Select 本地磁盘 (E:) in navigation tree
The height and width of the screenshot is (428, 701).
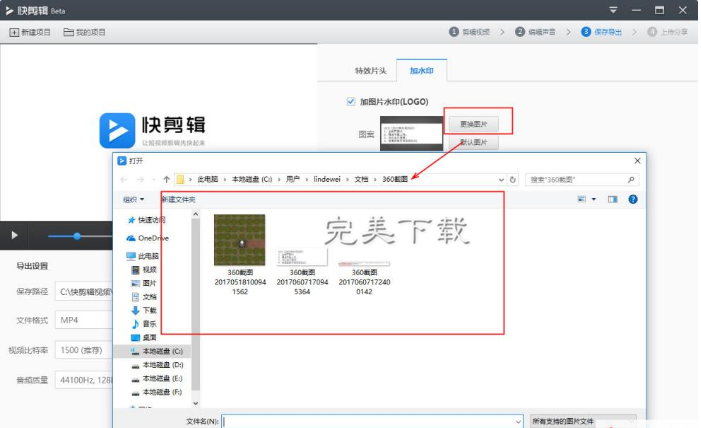[x=157, y=378]
